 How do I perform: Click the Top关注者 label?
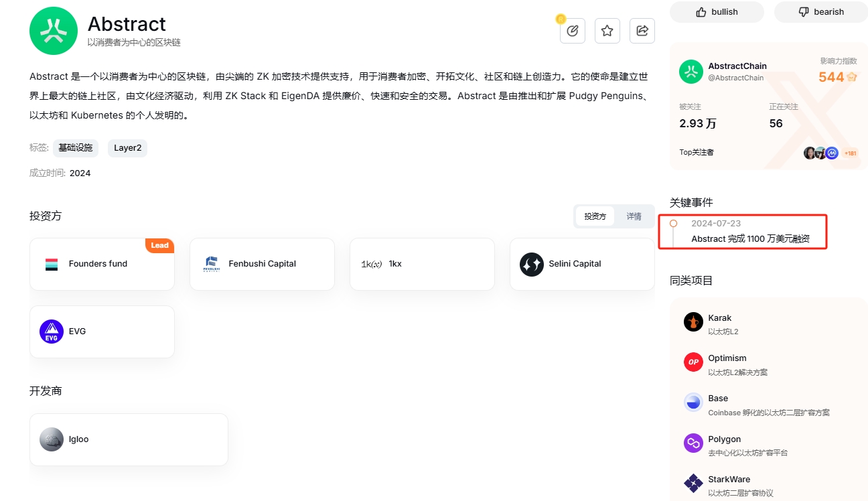coord(697,153)
